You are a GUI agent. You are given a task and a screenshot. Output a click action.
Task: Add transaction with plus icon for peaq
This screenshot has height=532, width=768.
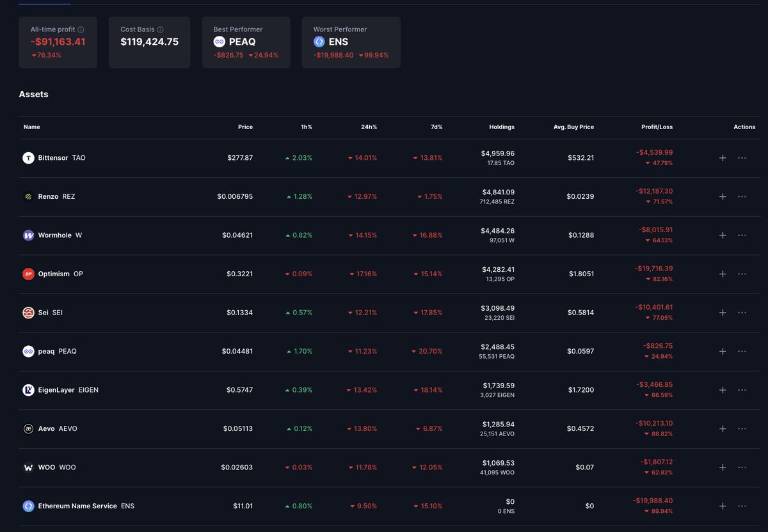coord(723,351)
